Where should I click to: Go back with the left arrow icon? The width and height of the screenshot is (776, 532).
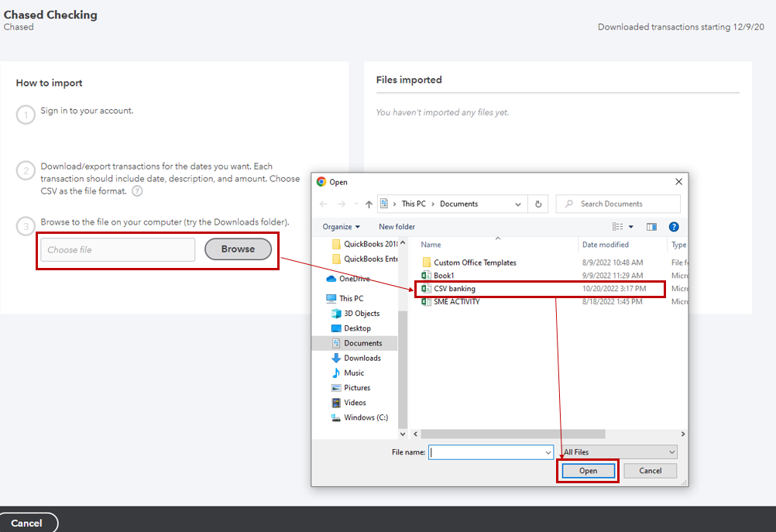pos(323,204)
